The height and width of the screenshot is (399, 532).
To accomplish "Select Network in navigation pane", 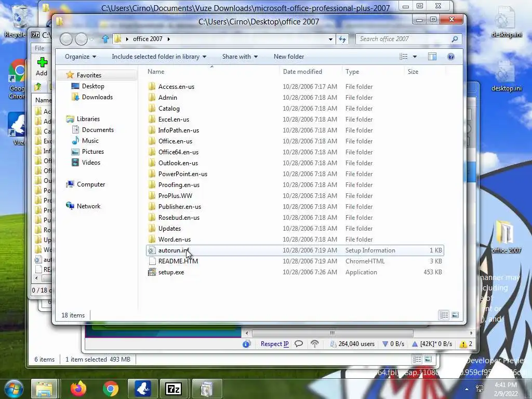I will click(88, 206).
